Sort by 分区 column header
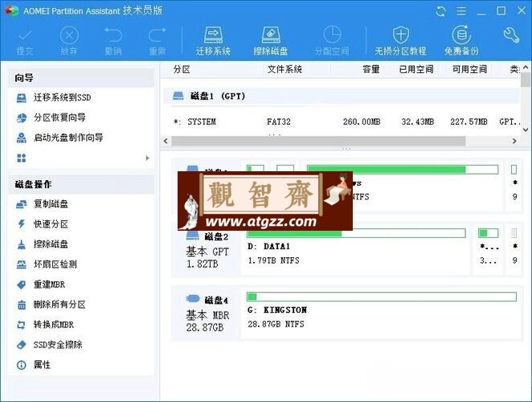Image resolution: width=532 pixels, height=402 pixels. pyautogui.click(x=182, y=69)
